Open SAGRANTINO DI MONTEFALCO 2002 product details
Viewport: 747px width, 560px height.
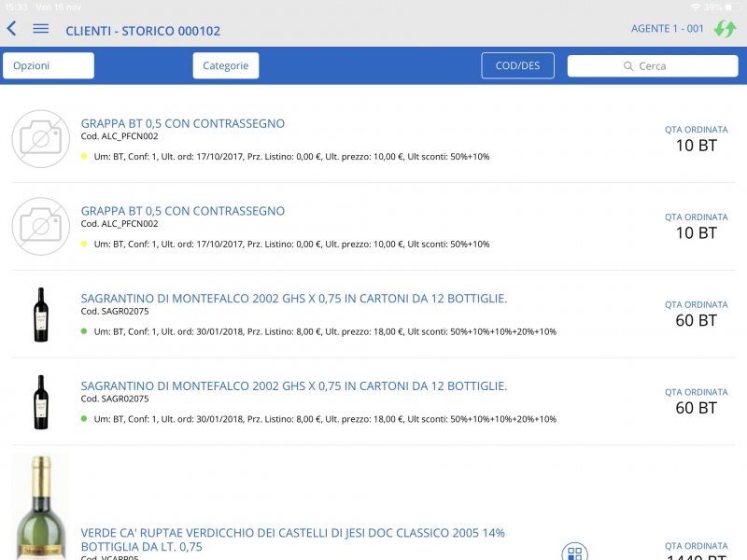coord(294,298)
